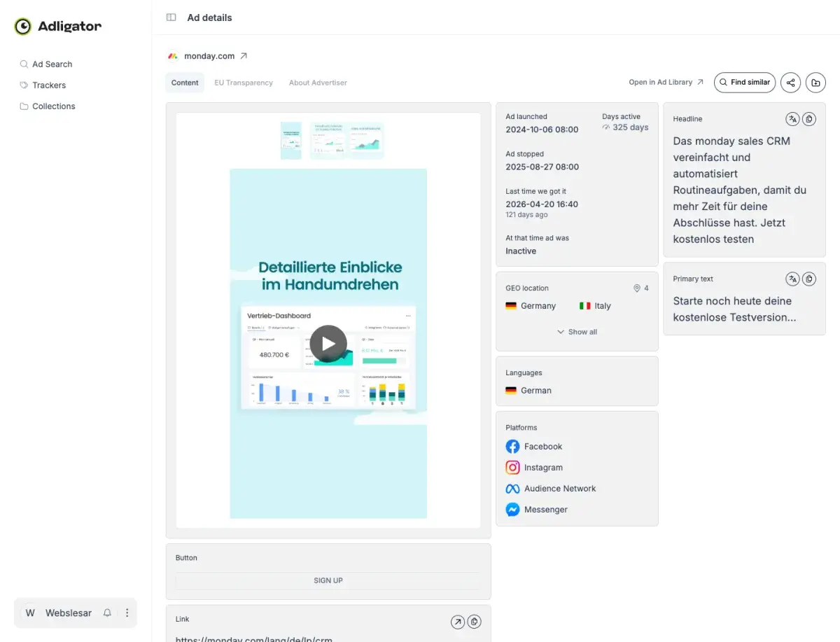Toggle the sidebar panel icon
Viewport: 840px width, 642px height.
(171, 18)
